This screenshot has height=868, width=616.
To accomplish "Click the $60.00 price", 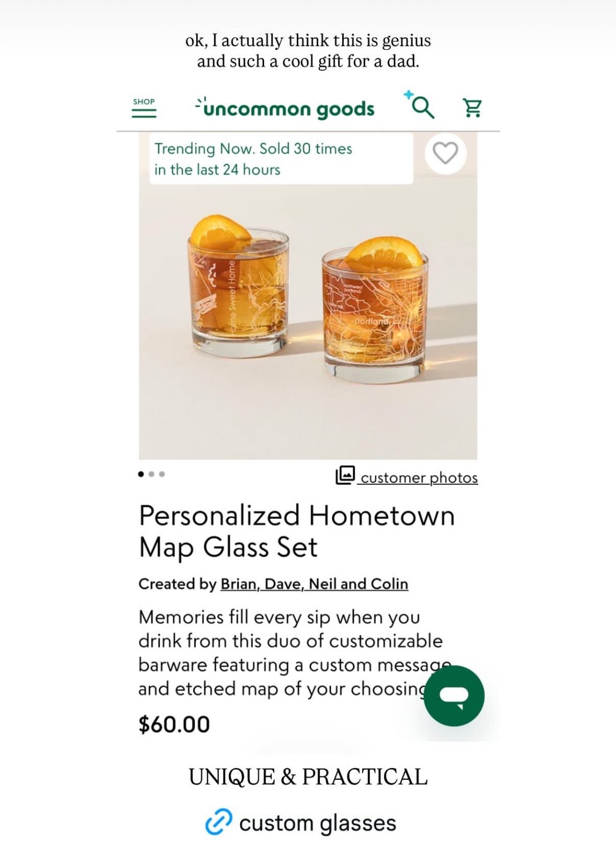I will point(174,725).
